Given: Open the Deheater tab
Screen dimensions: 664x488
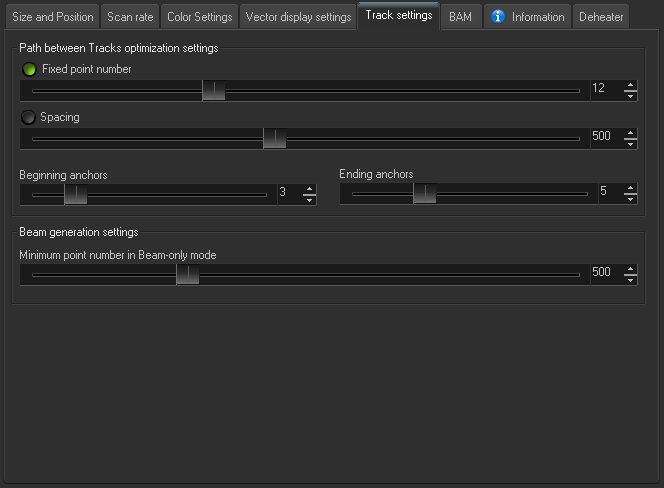Looking at the screenshot, I should click(601, 17).
